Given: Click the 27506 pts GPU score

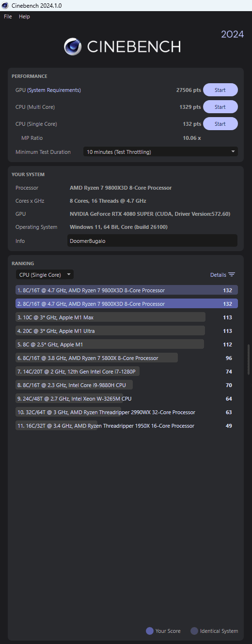Looking at the screenshot, I should coord(189,90).
